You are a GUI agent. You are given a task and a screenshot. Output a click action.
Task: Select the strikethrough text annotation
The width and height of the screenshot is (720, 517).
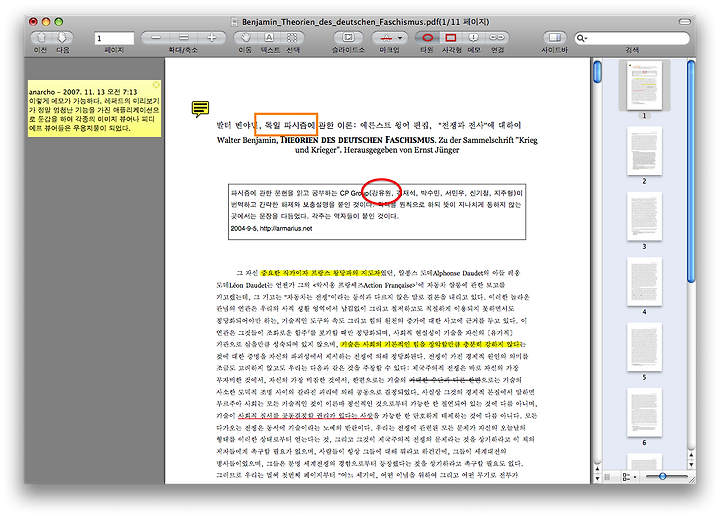coord(444,380)
